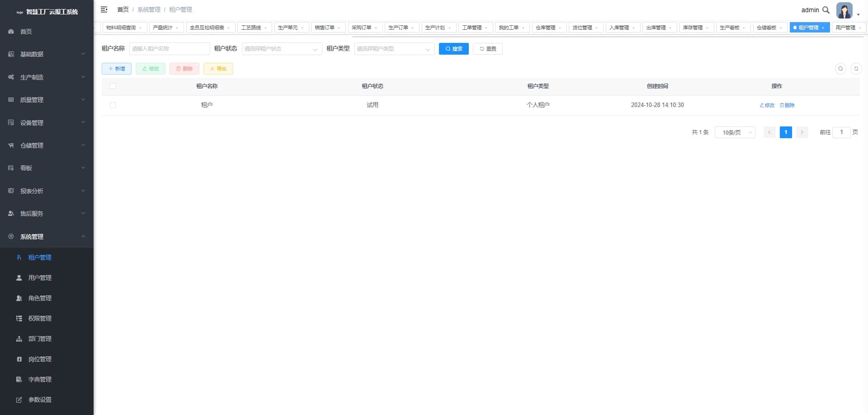Screen dimensions: 868x415
Task: Click the 用户管理 person icon in the sidebar
Action: pos(19,278)
